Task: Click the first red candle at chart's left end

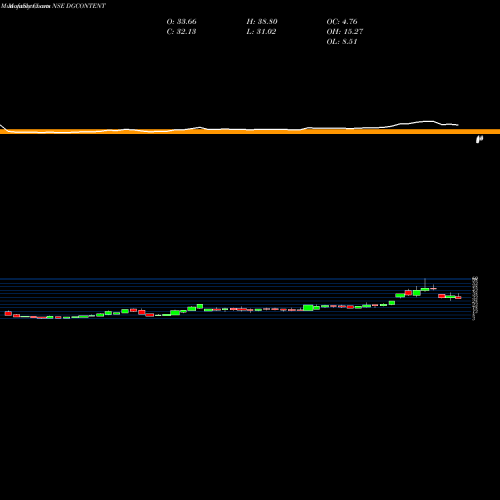Action: 8,313
